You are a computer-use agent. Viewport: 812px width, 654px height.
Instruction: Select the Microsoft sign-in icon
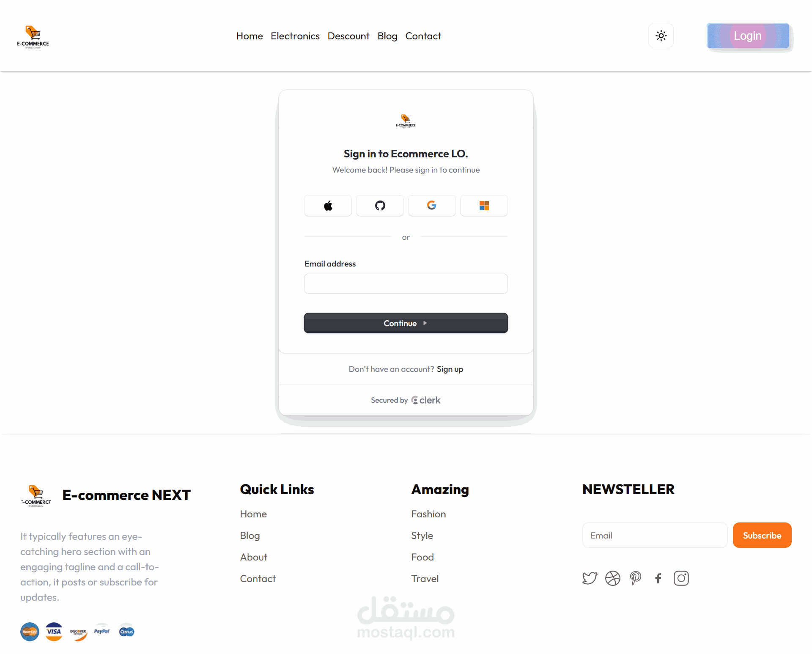pyautogui.click(x=484, y=206)
